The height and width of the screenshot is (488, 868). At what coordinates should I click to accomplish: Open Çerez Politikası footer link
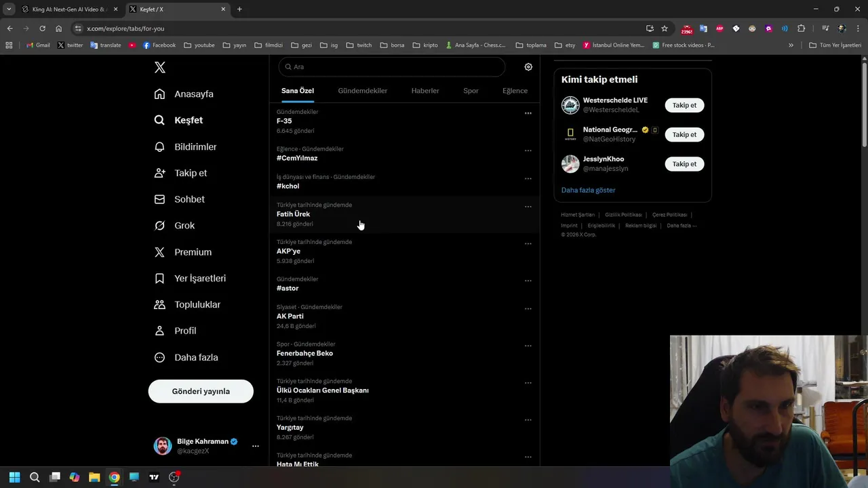[x=669, y=215]
